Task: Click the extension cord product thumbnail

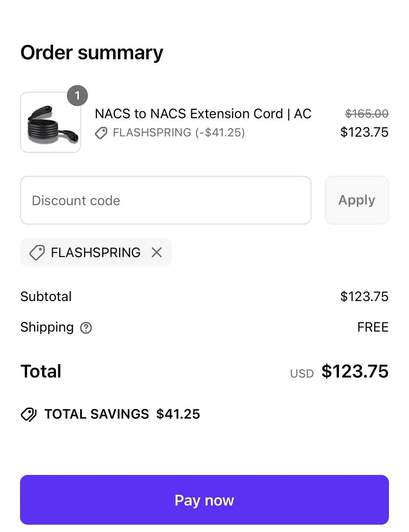Action: pyautogui.click(x=50, y=122)
